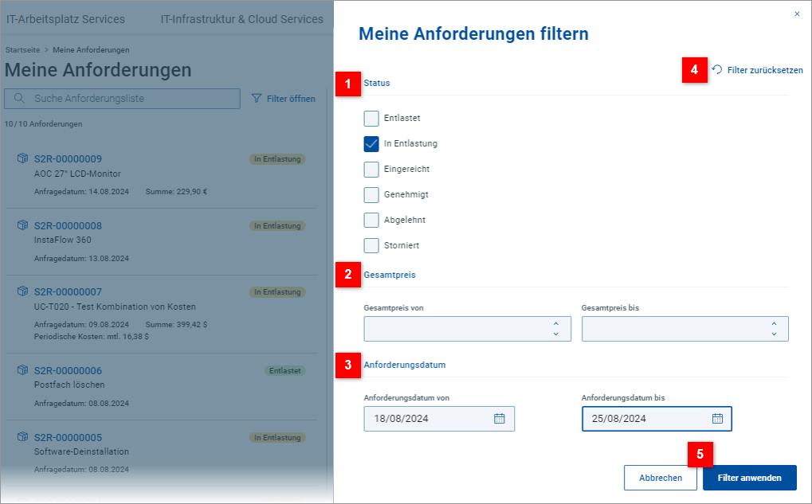Select the Storniert checkbox
This screenshot has width=812, height=504.
pyautogui.click(x=371, y=245)
